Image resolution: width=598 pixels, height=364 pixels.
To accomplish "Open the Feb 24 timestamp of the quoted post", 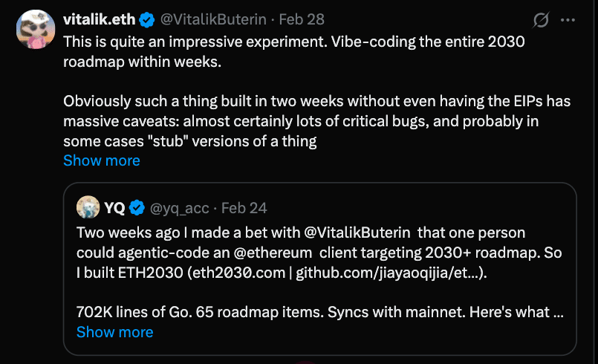I will [244, 208].
